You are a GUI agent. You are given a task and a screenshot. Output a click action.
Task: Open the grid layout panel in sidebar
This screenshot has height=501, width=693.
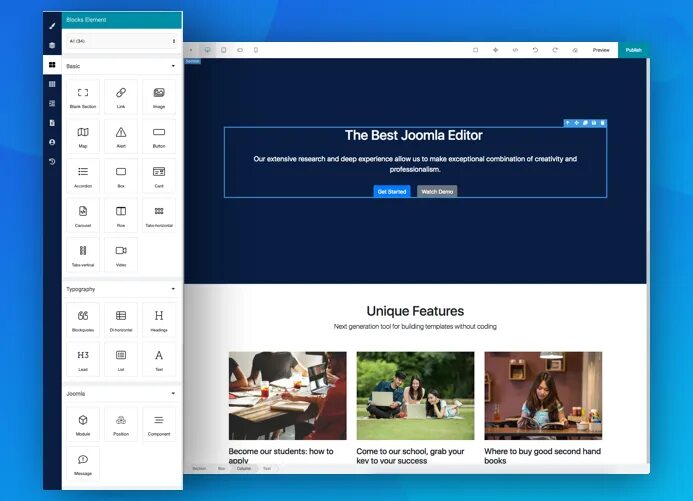52,84
